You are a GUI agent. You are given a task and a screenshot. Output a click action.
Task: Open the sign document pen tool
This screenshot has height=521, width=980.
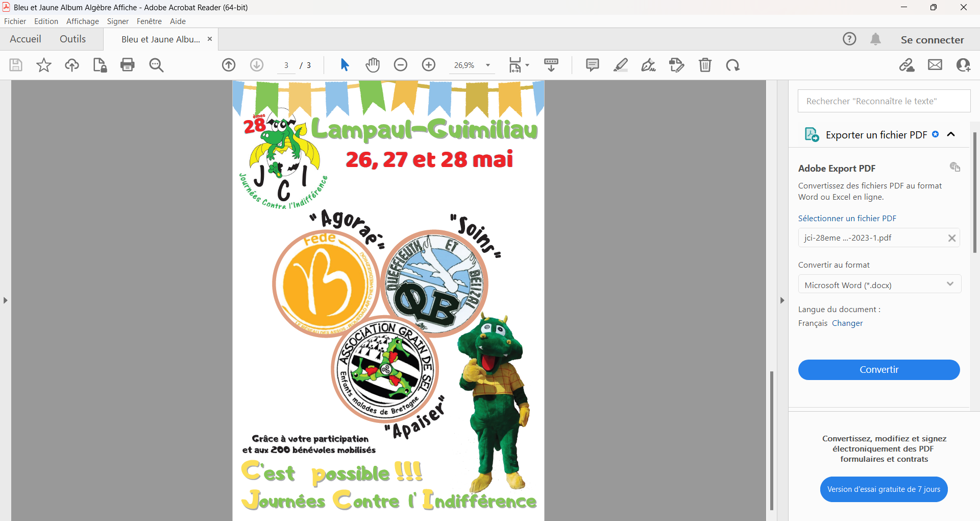point(648,65)
